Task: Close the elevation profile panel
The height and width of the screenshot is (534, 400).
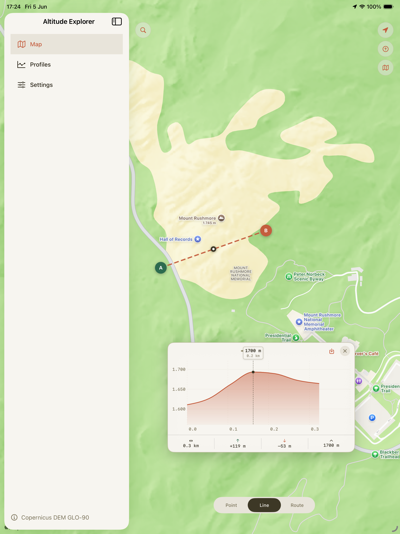Action: (x=345, y=351)
